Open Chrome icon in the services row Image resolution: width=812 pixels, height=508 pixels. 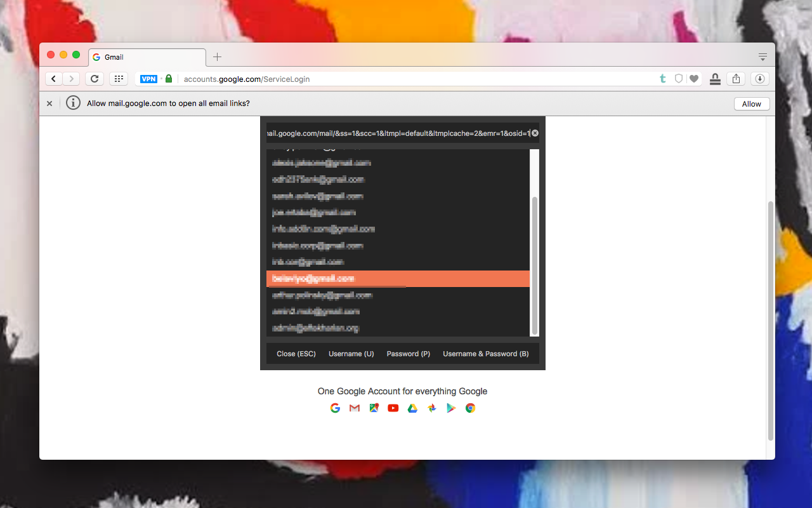[470, 408]
